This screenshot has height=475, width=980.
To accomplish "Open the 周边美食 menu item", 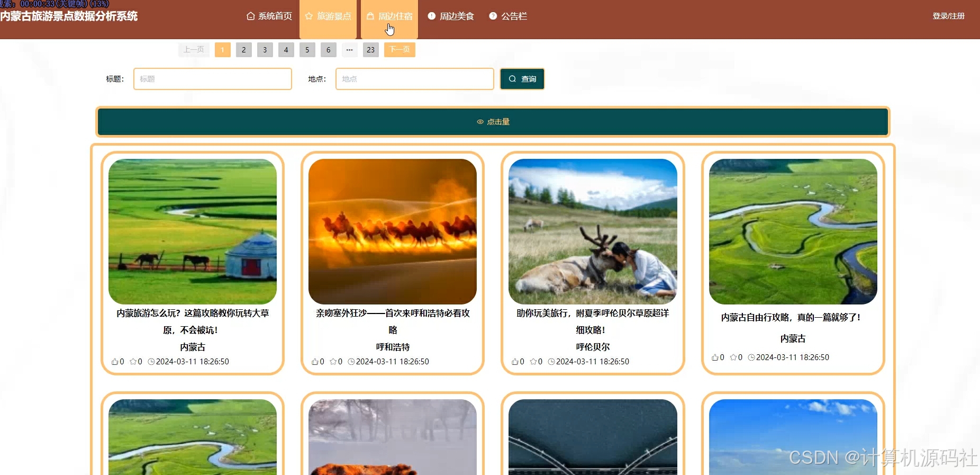I will (x=451, y=16).
